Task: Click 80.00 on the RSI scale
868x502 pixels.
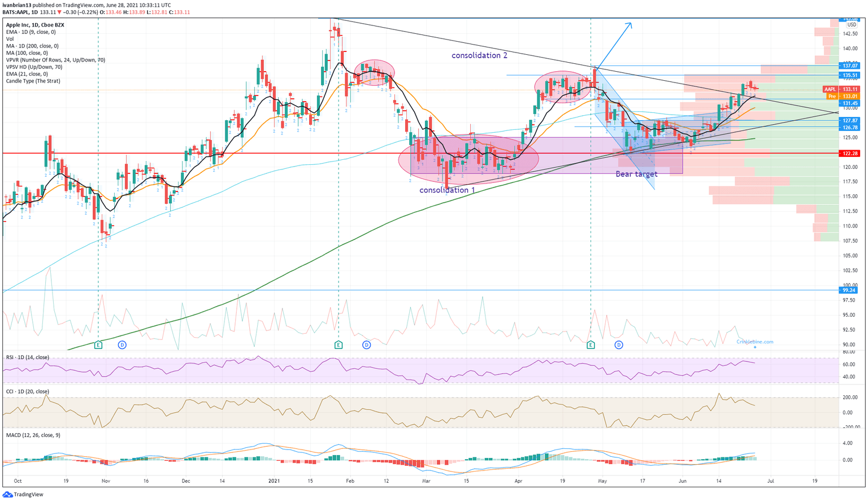Action: tap(850, 352)
